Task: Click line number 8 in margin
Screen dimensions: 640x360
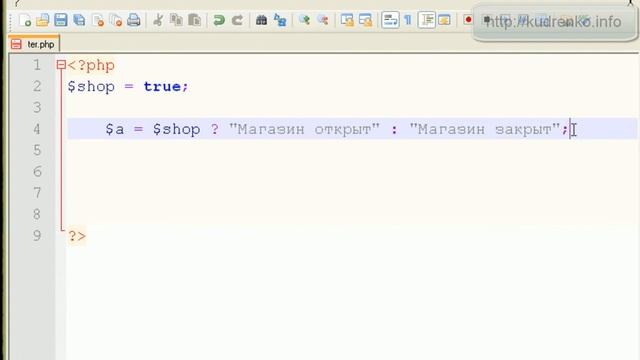Action: coord(37,214)
